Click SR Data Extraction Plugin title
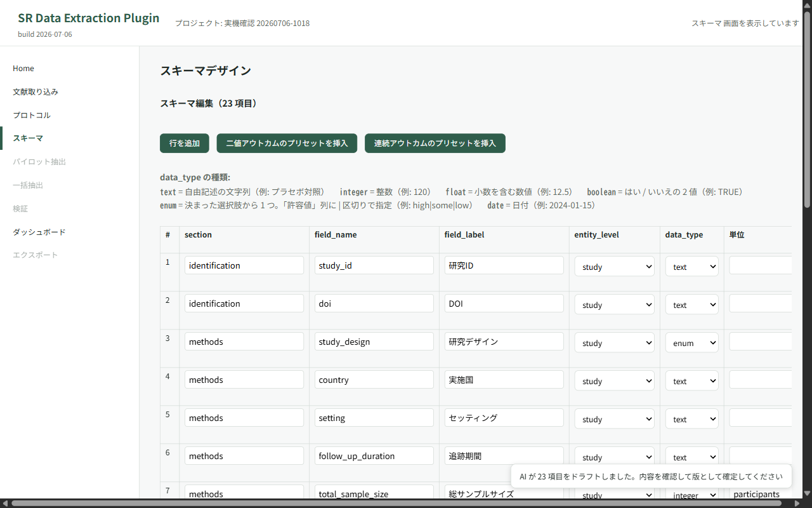This screenshot has height=508, width=812. (89, 18)
